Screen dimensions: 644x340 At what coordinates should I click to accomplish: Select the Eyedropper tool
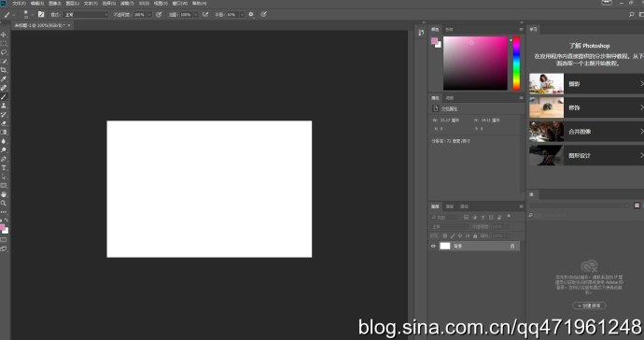4,79
